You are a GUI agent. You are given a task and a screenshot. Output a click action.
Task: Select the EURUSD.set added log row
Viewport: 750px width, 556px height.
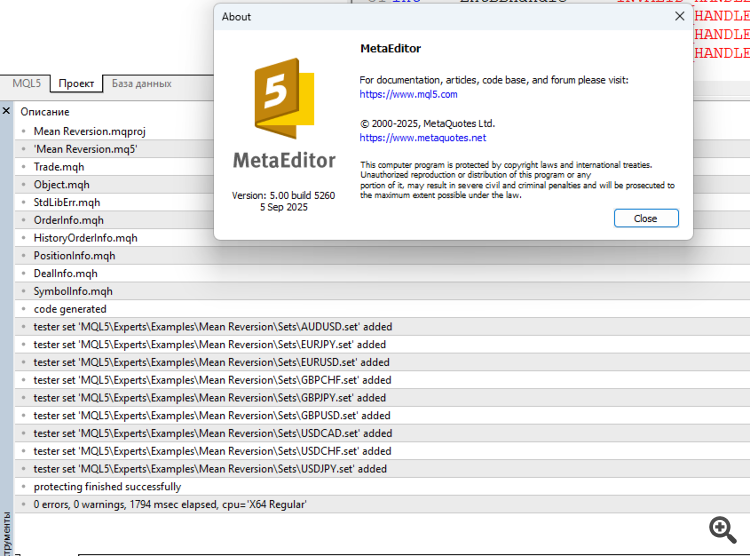pyautogui.click(x=382, y=362)
